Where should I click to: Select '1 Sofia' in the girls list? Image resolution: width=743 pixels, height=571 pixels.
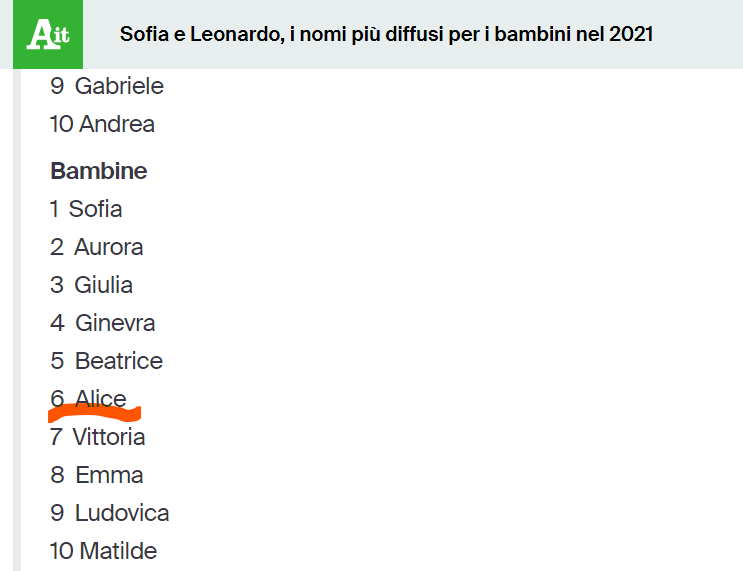(86, 209)
